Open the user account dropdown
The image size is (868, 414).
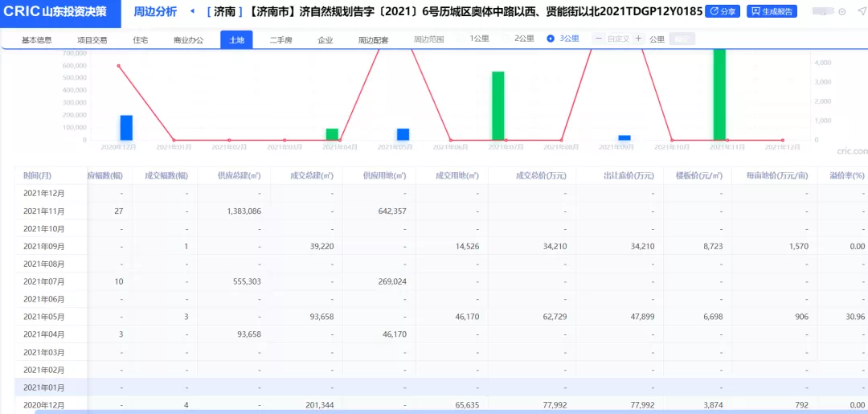[841, 13]
